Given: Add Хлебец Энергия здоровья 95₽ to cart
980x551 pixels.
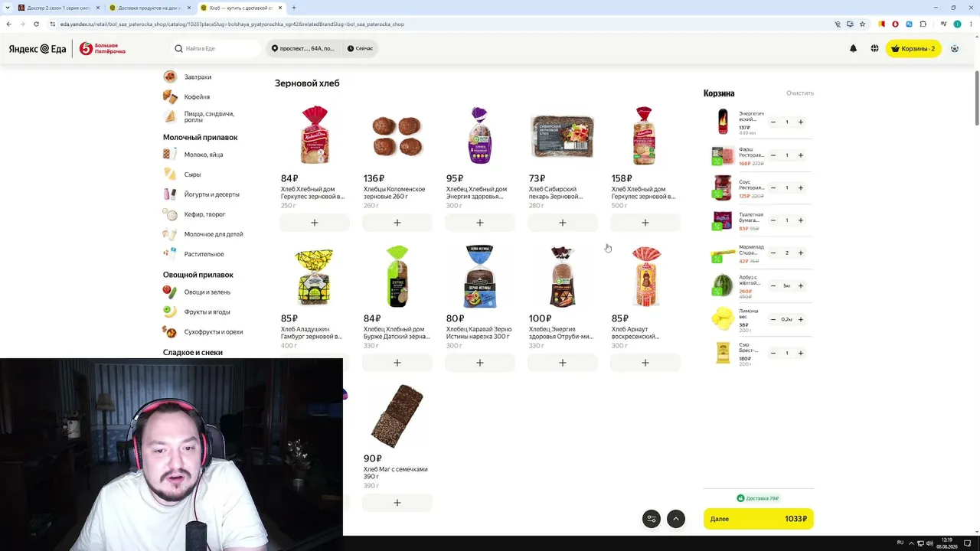Looking at the screenshot, I should click(x=480, y=223).
